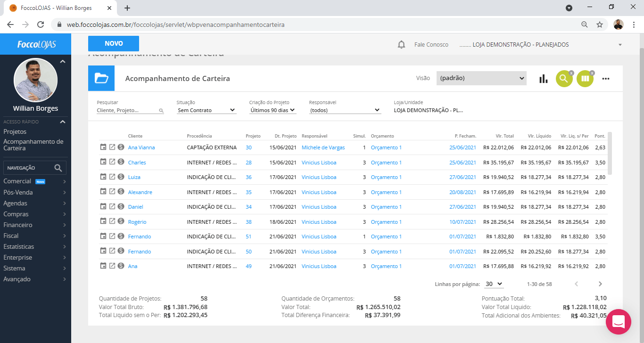Viewport: 644px width, 343px height.
Task: Click open-external icon in Charles row
Action: (112, 162)
